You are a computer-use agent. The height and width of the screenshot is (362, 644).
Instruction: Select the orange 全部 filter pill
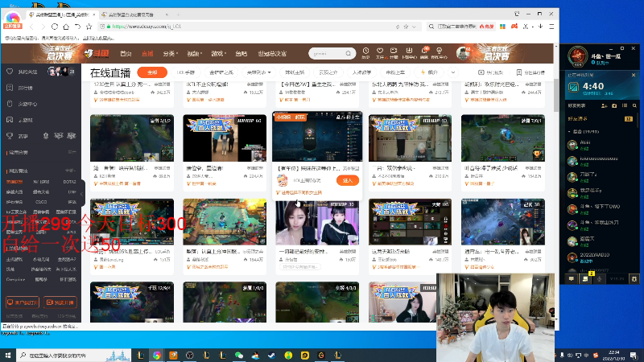pyautogui.click(x=152, y=72)
